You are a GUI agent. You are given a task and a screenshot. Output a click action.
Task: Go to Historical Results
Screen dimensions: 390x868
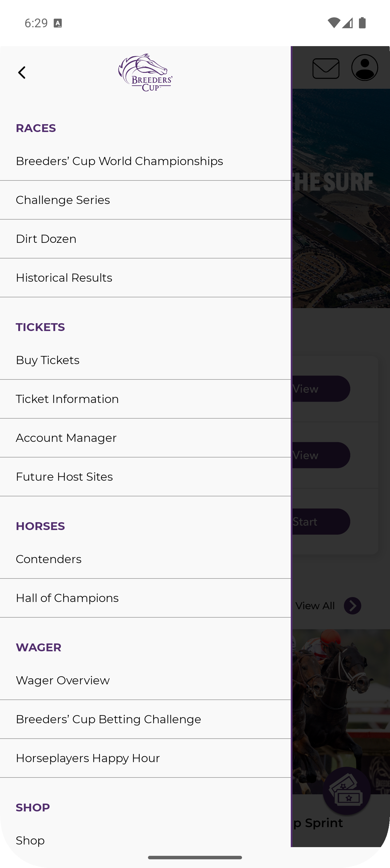[x=64, y=278]
